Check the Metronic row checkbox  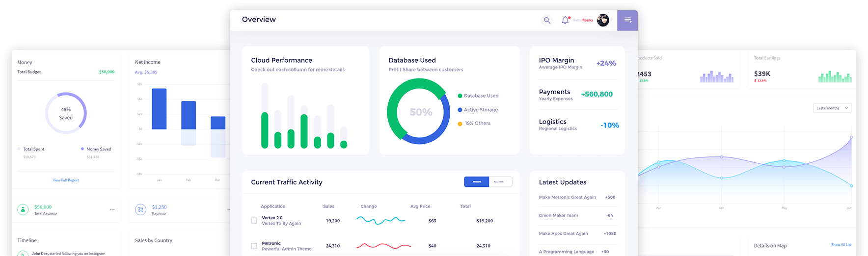254,246
